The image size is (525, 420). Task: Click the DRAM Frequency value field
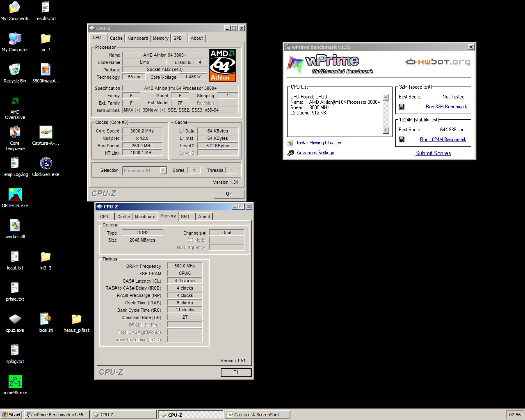coord(185,266)
